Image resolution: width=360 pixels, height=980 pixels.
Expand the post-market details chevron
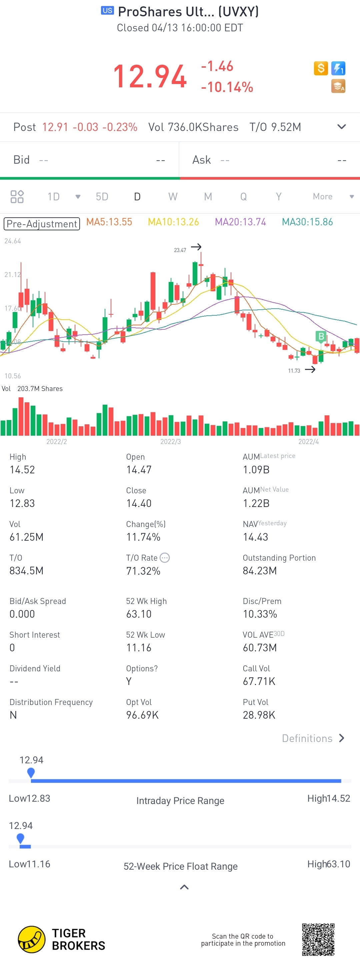(342, 127)
